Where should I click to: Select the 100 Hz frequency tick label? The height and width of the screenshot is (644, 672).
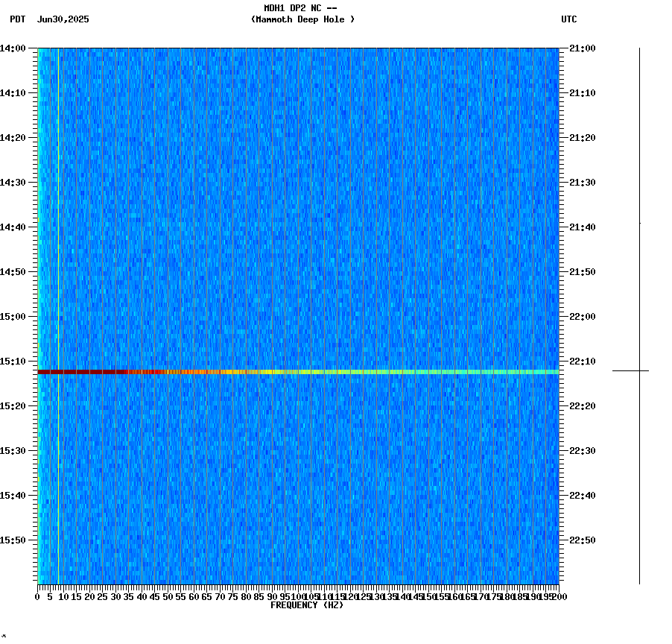pos(297,596)
